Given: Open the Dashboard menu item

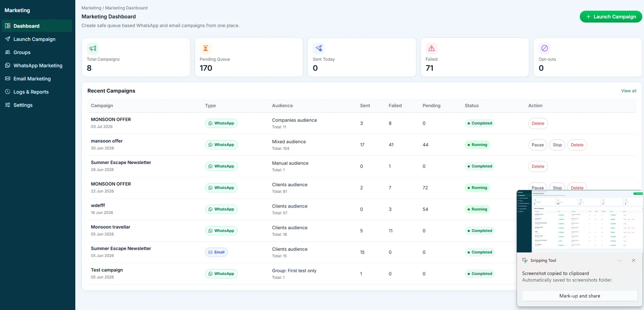Looking at the screenshot, I should pos(37,26).
